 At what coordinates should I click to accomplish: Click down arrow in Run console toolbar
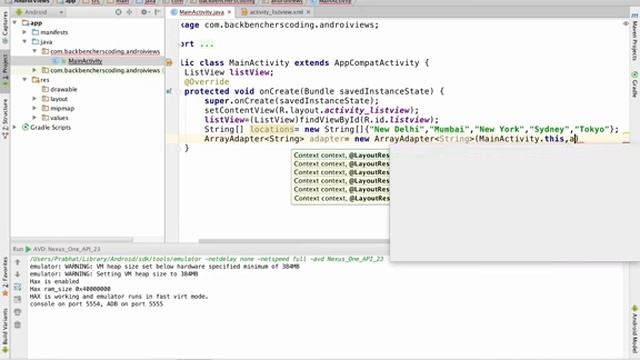18,274
